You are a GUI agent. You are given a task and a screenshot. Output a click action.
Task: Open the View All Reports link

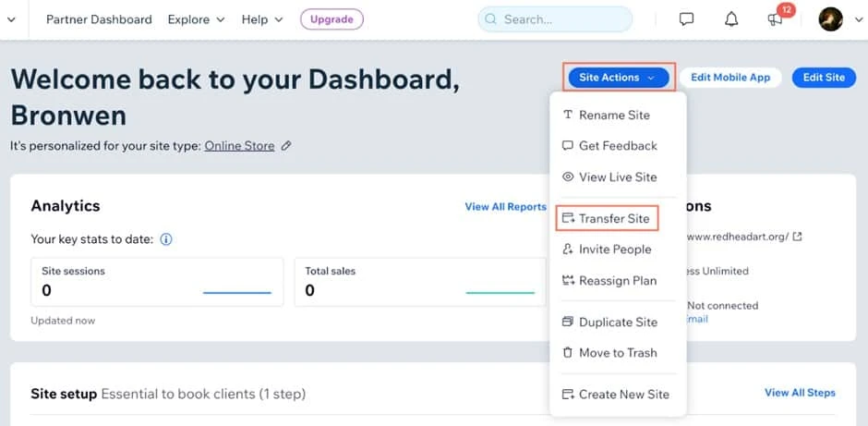point(505,207)
